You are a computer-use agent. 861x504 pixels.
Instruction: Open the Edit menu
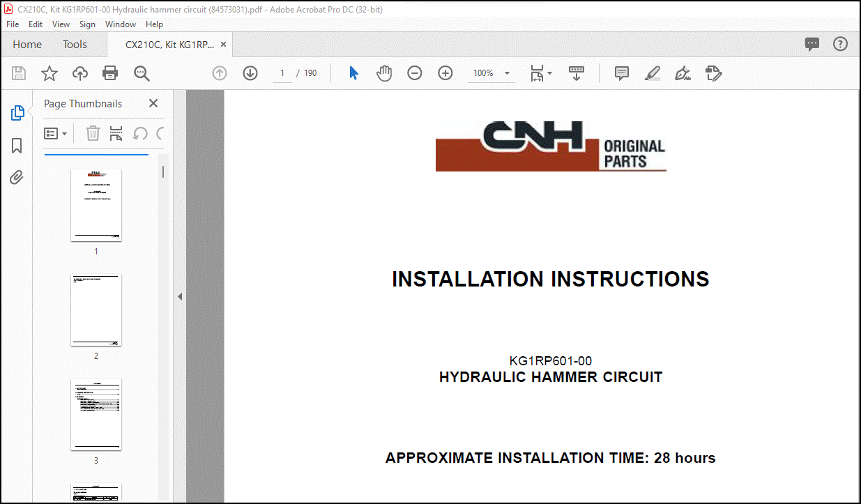[36, 24]
